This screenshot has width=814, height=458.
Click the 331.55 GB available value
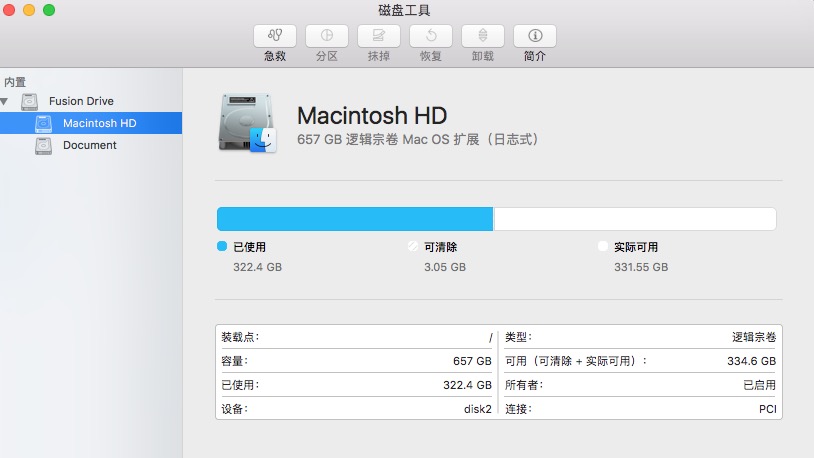pyautogui.click(x=641, y=267)
